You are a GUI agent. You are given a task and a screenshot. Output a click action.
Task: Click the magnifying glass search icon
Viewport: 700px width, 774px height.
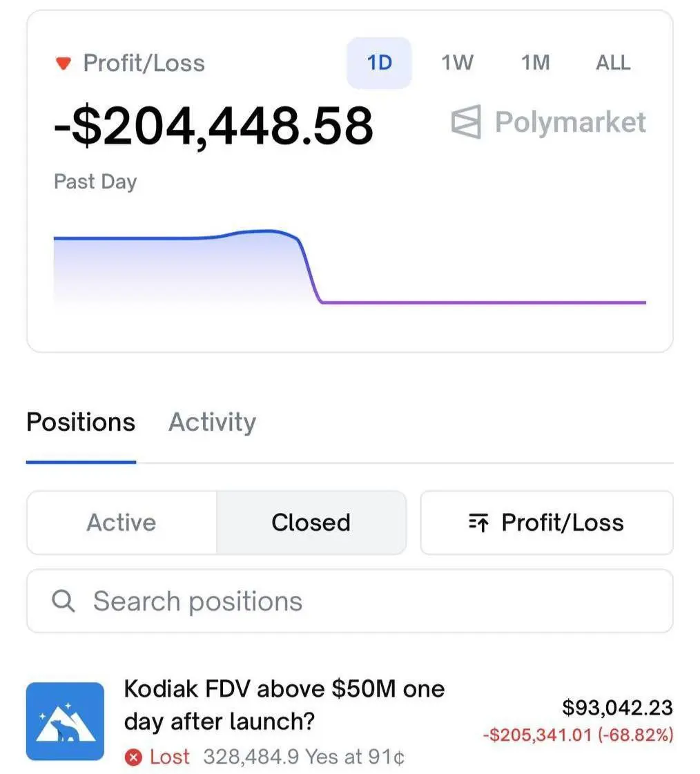tap(63, 601)
